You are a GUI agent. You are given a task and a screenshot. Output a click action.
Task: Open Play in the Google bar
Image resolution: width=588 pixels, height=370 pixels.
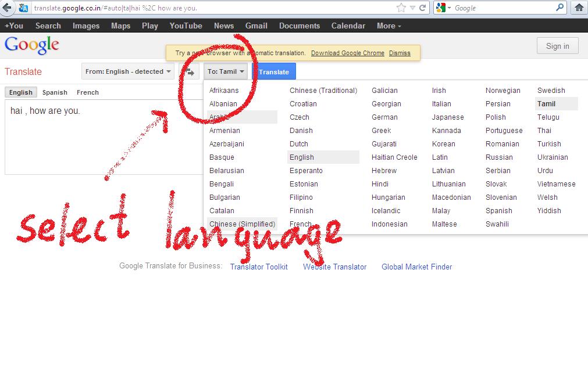(150, 26)
